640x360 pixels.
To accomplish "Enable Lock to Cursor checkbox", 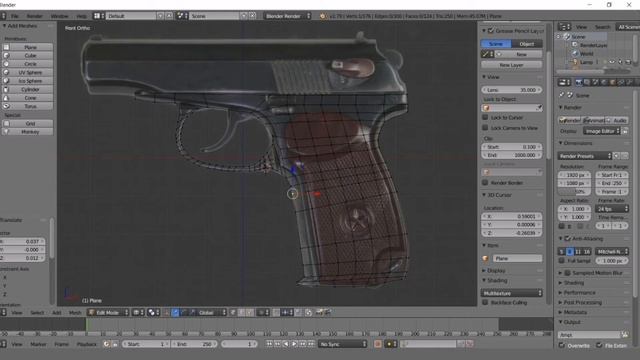I will tap(485, 118).
